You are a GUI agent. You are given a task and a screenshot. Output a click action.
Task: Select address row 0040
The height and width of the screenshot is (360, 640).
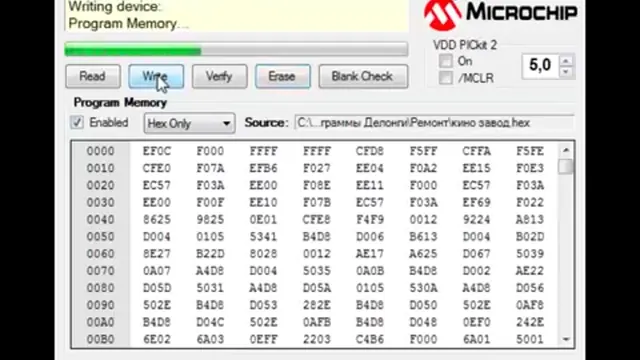100,220
